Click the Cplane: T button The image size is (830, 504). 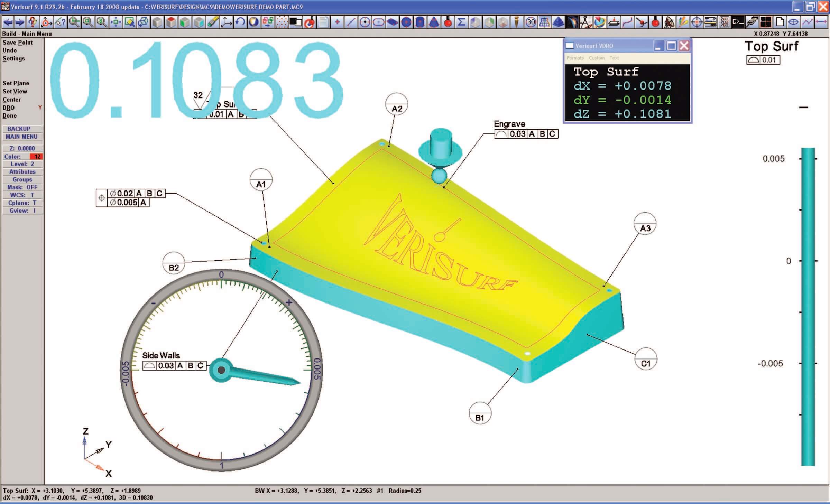(x=22, y=203)
